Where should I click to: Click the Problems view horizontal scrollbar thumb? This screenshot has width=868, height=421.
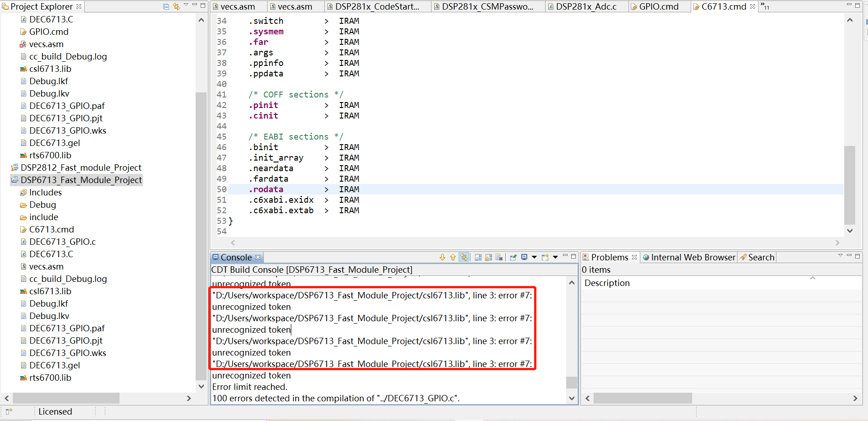[643, 398]
